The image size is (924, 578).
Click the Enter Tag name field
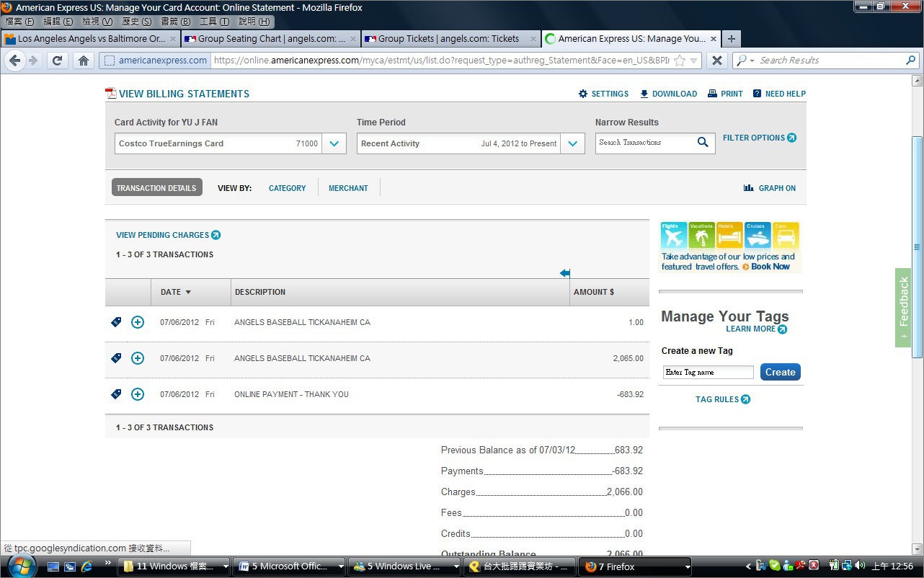coord(708,372)
